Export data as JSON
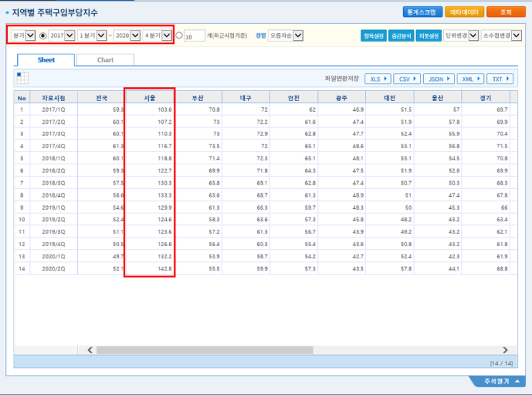532x395 pixels. [439, 79]
